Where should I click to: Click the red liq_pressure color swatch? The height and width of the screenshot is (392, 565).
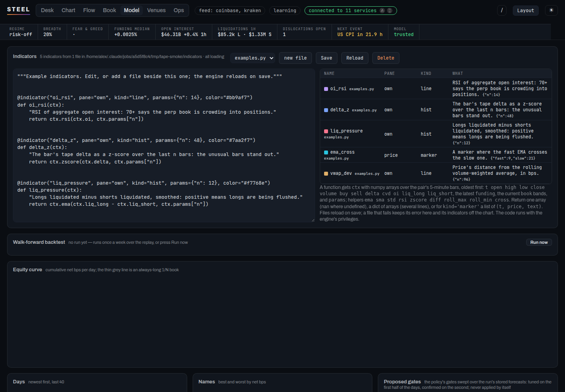pyautogui.click(x=326, y=131)
